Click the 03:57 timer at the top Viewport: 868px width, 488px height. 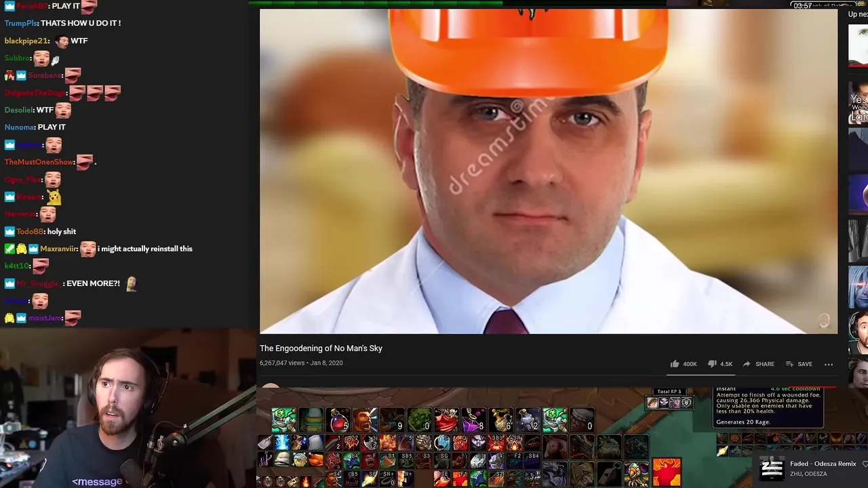[x=803, y=5]
